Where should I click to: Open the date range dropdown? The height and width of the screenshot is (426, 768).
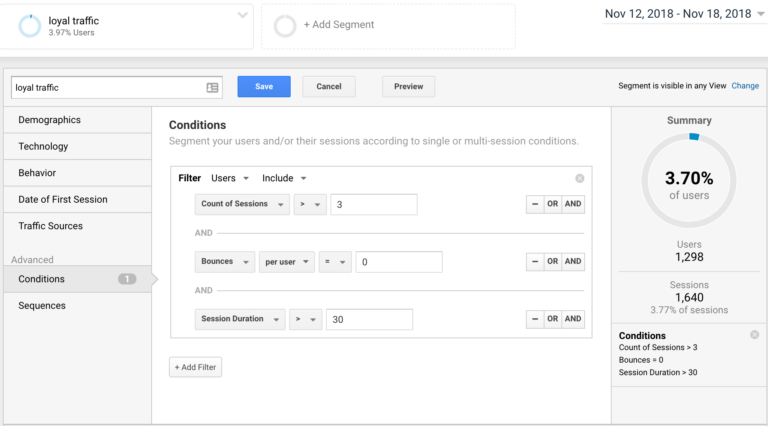pos(684,14)
